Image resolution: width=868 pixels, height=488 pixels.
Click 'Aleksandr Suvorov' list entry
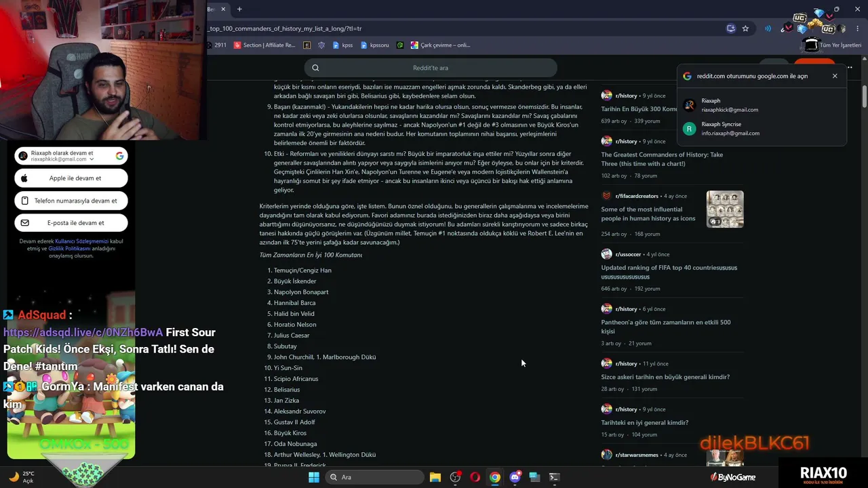tap(300, 411)
